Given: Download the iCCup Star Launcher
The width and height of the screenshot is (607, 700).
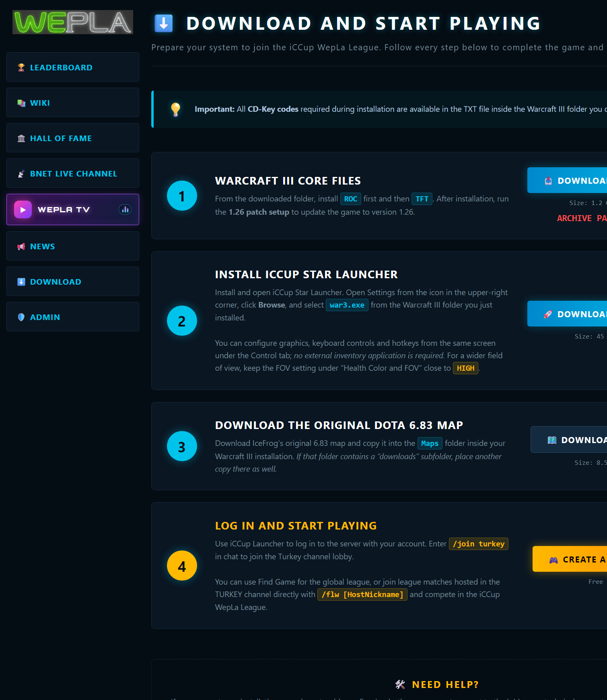Looking at the screenshot, I should pos(567,314).
